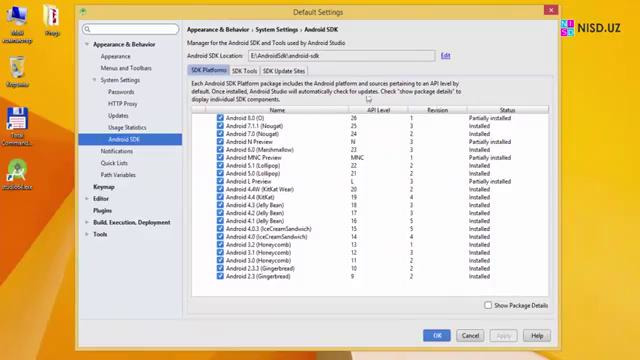Collapse the Appearance & Behavior tree node
This screenshot has width=640, height=360.
pyautogui.click(x=87, y=44)
